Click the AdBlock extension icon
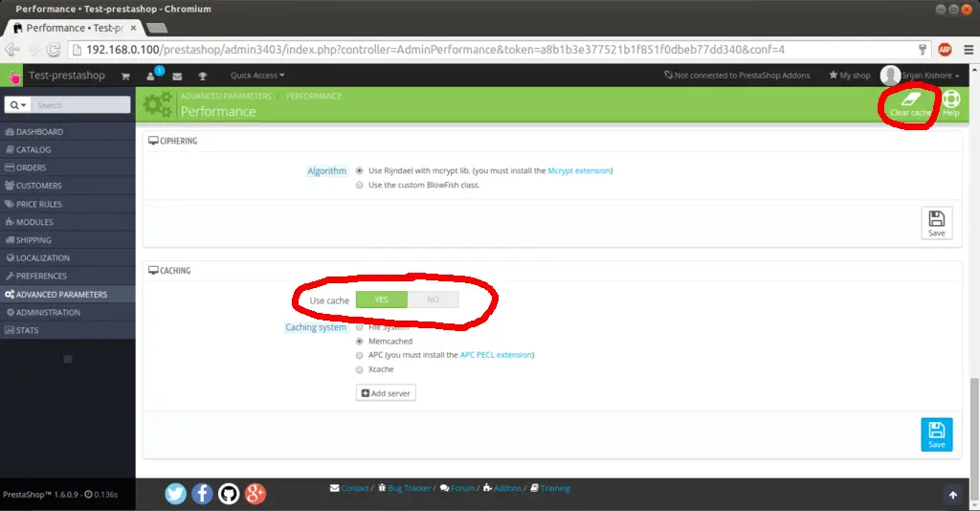The width and height of the screenshot is (980, 511). pyautogui.click(x=945, y=50)
